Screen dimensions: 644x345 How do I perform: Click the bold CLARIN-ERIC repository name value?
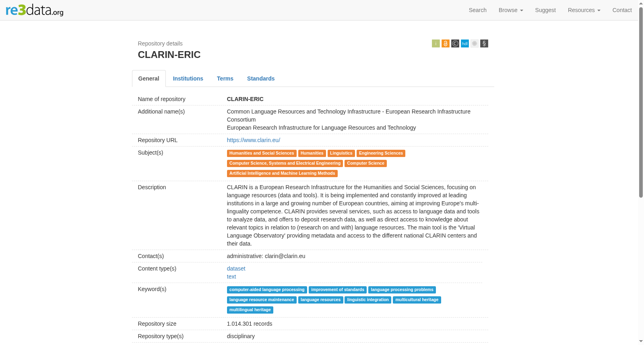[245, 99]
